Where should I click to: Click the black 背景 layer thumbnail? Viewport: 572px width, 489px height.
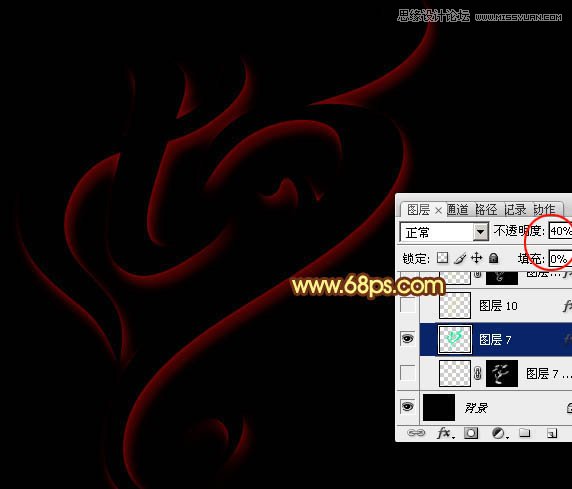pos(439,407)
